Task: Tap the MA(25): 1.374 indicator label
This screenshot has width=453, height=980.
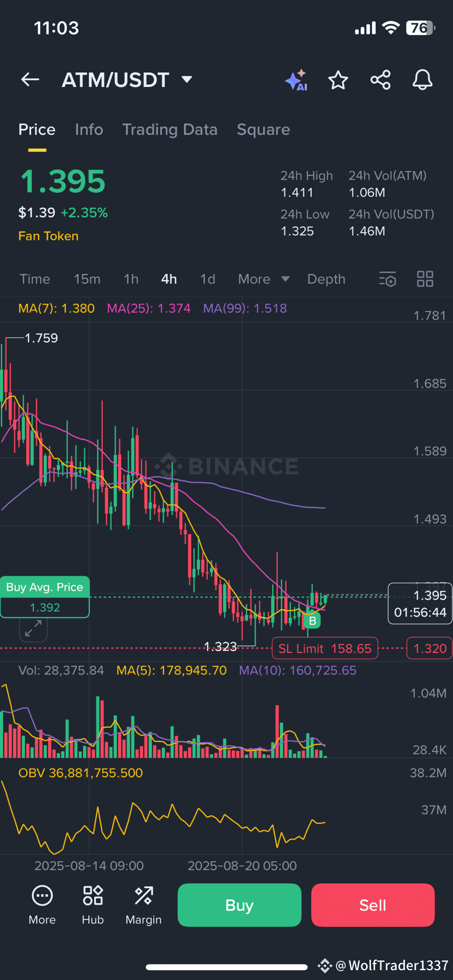Action: (149, 308)
